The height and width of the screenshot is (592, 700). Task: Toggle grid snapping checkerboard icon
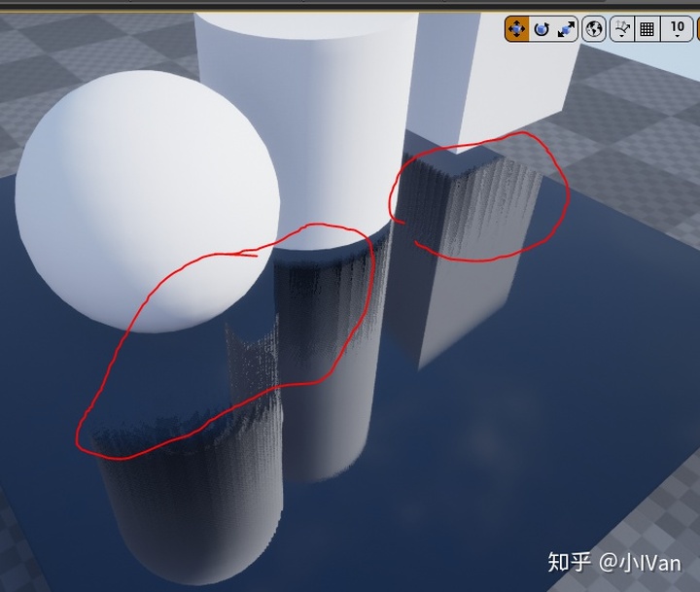647,29
